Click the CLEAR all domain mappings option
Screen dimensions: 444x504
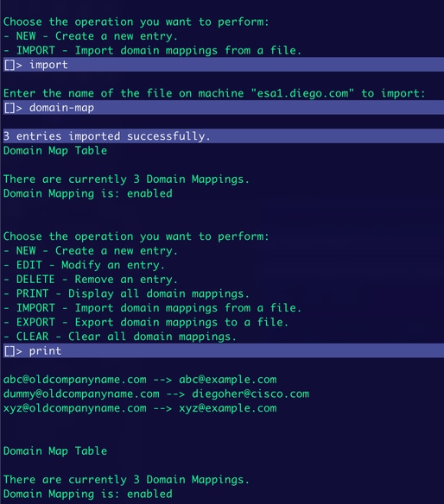(120, 337)
